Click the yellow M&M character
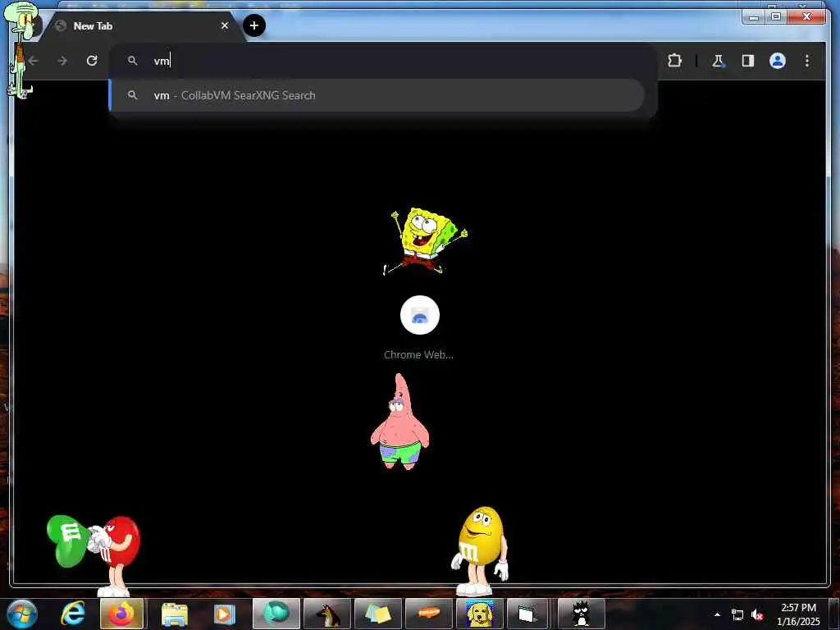The width and height of the screenshot is (840, 630). point(479,551)
